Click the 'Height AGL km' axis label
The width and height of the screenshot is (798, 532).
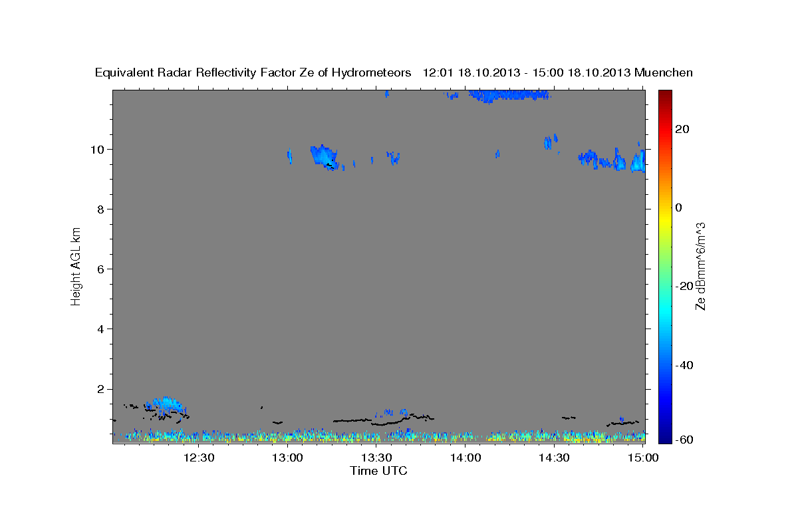tap(76, 266)
